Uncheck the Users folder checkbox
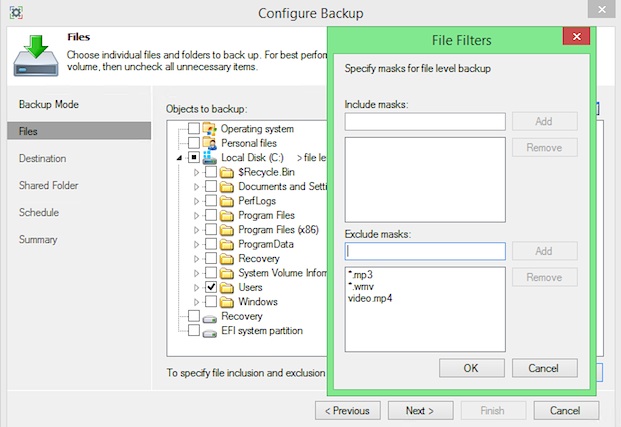Image resolution: width=621 pixels, height=427 pixels. [x=211, y=287]
